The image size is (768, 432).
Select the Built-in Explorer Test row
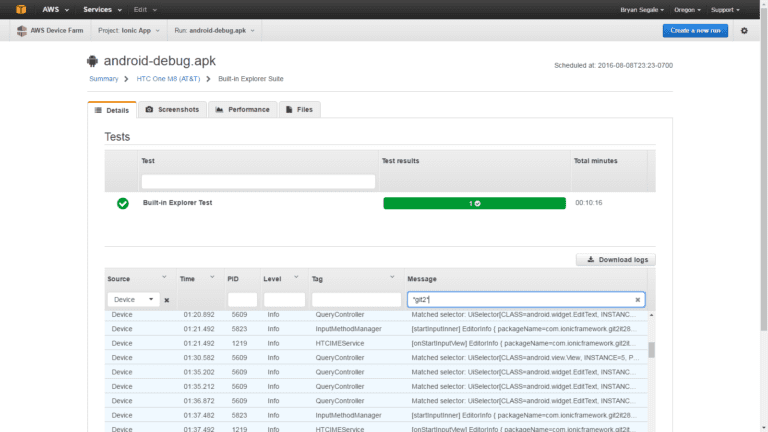click(x=380, y=203)
